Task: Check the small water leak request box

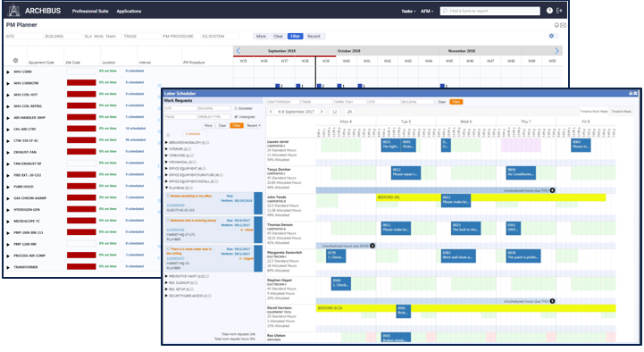Action: 169,249
